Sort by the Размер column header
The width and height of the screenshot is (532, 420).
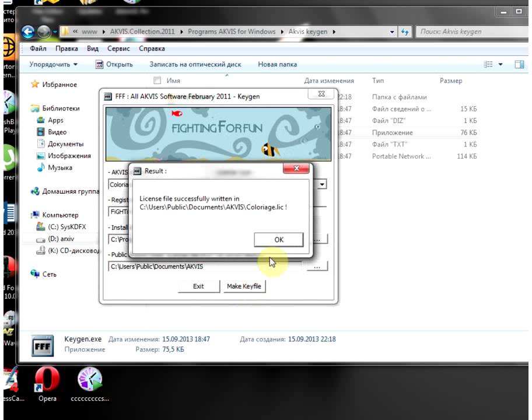(x=451, y=80)
